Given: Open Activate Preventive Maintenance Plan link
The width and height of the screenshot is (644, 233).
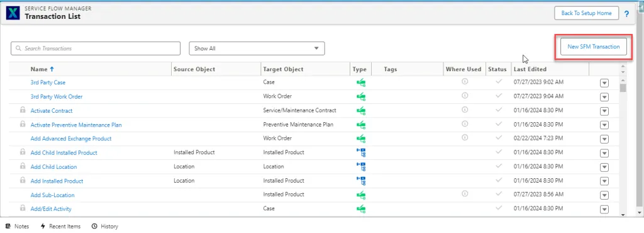Looking at the screenshot, I should pos(76,125).
